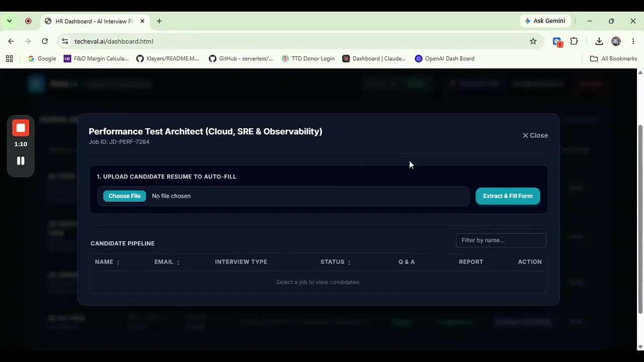Click the page scrollbar up arrow
This screenshot has height=362, width=644.
pyautogui.click(x=640, y=72)
